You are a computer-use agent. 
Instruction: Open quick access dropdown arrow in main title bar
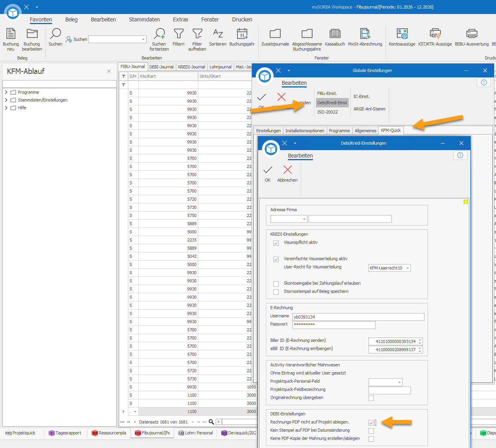(x=37, y=7)
